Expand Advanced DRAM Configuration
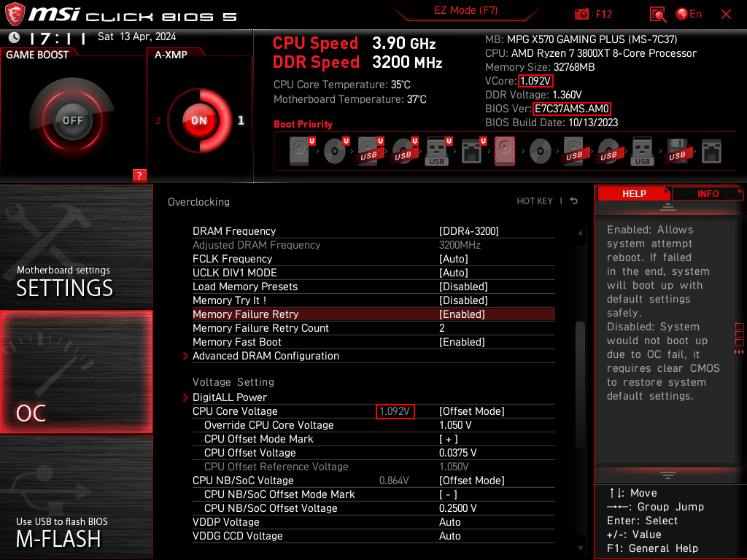 coord(266,356)
